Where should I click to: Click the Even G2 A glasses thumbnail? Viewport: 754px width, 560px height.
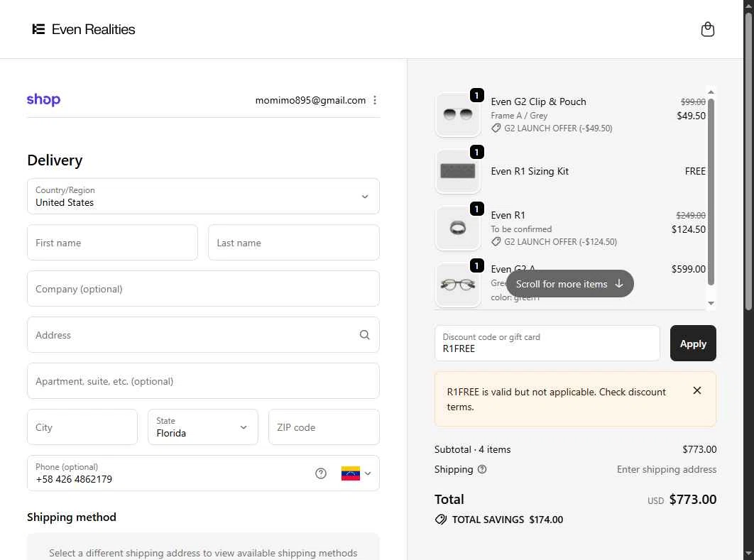457,285
